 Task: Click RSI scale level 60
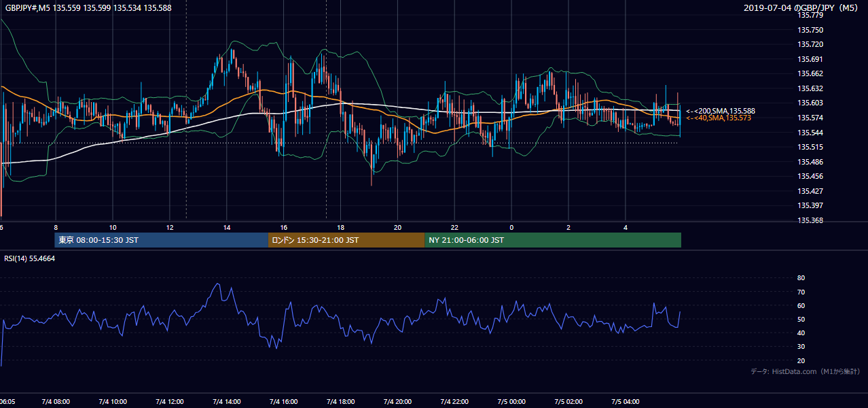point(801,305)
